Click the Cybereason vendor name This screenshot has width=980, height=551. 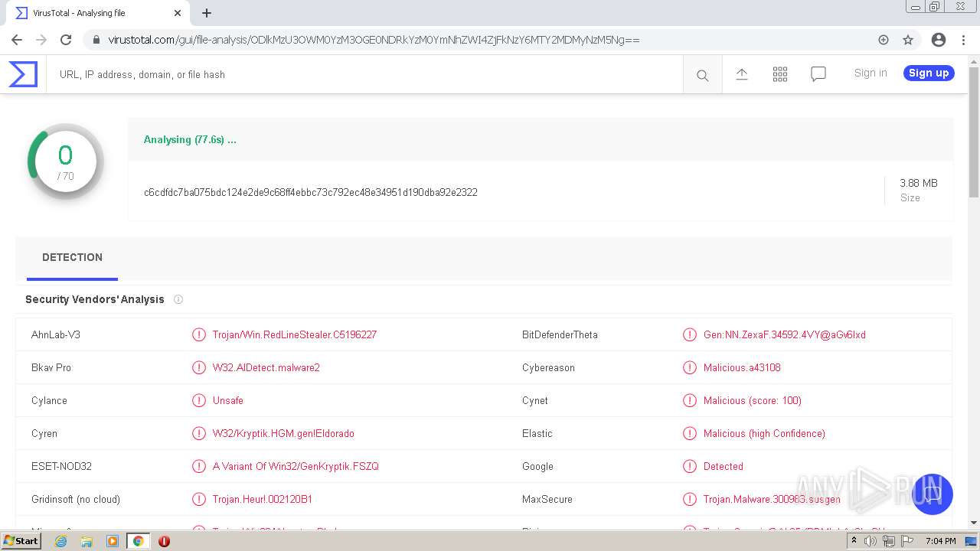tap(548, 367)
